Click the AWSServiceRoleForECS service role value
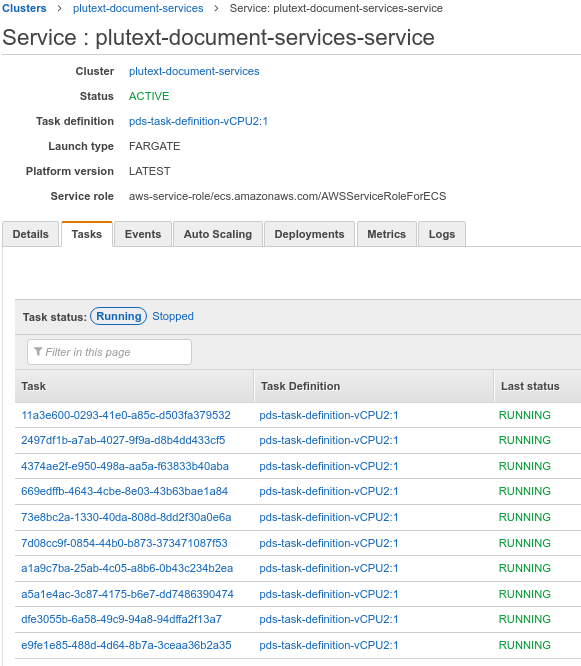 coord(288,196)
